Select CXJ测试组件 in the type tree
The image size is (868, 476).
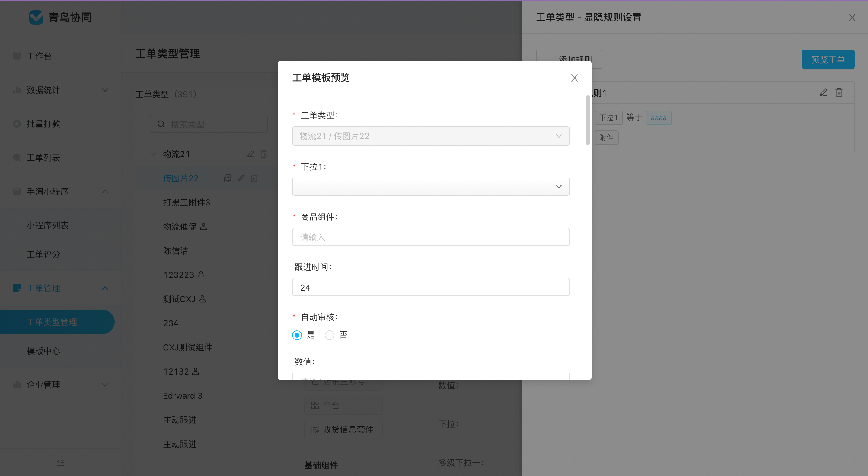tap(188, 347)
